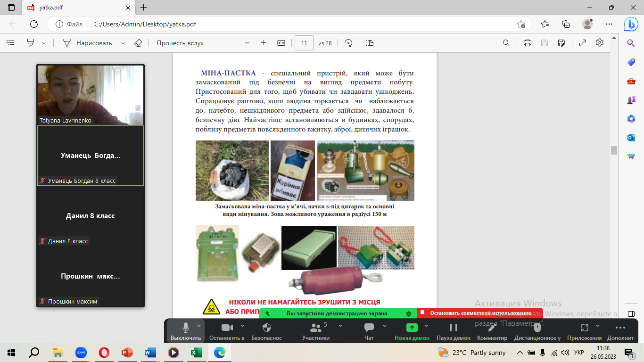Open Edge settings and more menu
Screen dimensions: 644x362
click(609, 24)
